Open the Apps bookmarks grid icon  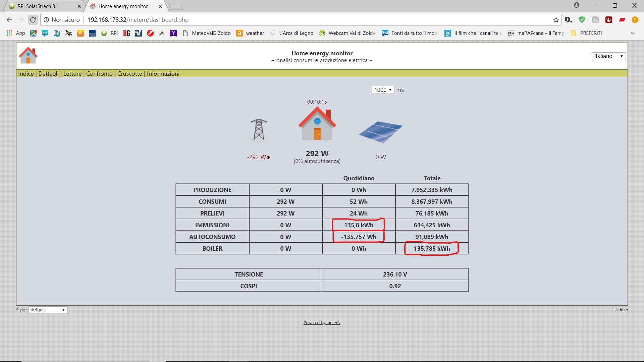coord(9,33)
